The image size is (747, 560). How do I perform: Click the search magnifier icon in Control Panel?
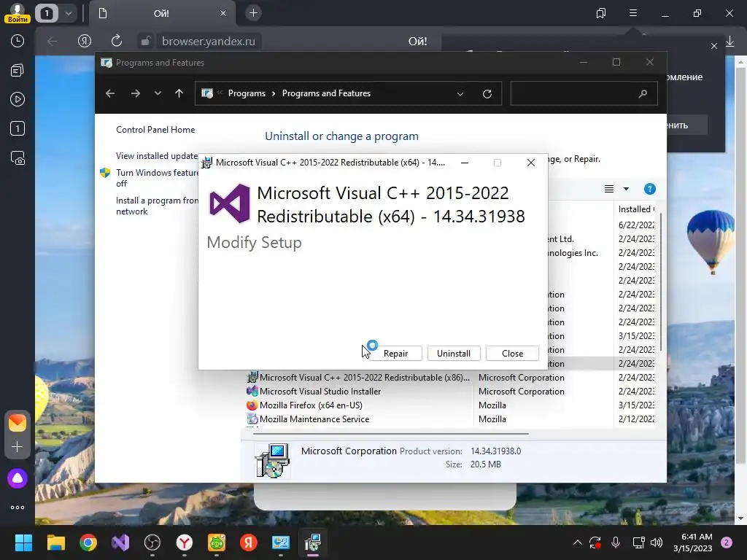643,94
